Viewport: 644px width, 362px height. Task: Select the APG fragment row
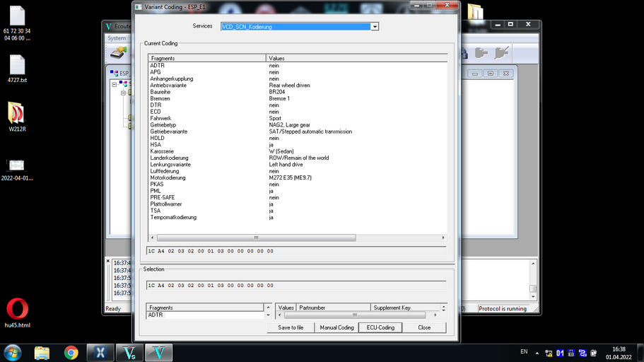point(156,72)
